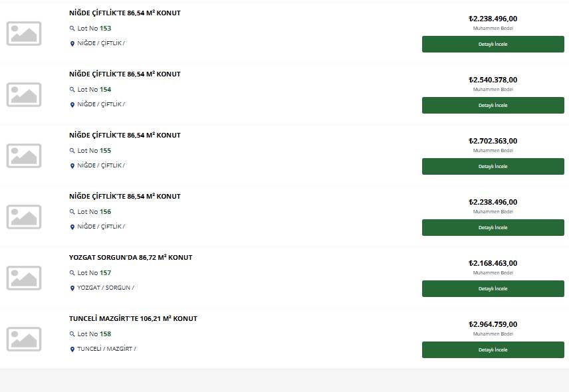Open the TUNCELİ MAZGİRT'TE 106,21 M² KONUT title
Screen dimensions: 569x392
tap(133, 318)
